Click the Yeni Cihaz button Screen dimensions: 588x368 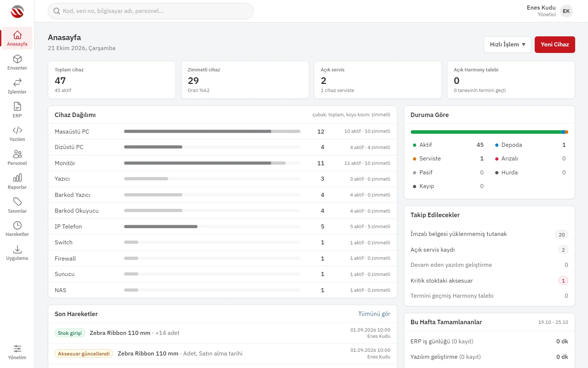click(x=555, y=45)
